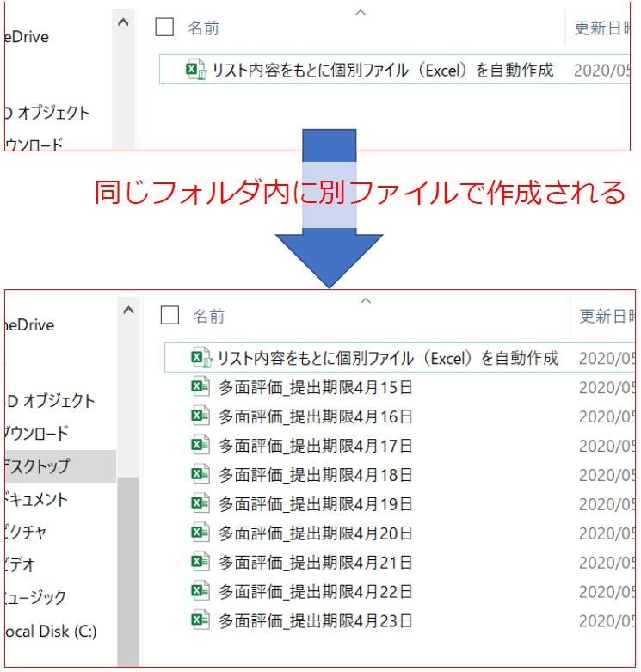
Task: Select file 多面評価_提出期限4月18日
Action: click(316, 475)
